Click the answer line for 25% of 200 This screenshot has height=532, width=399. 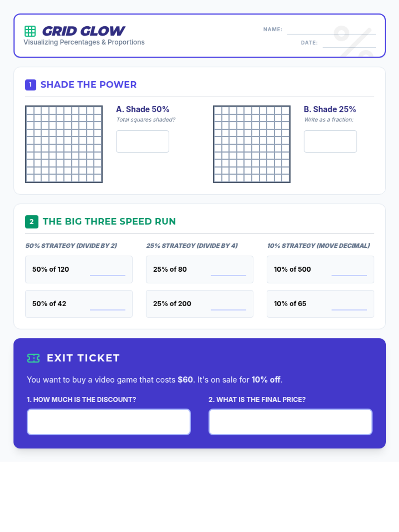(x=228, y=310)
